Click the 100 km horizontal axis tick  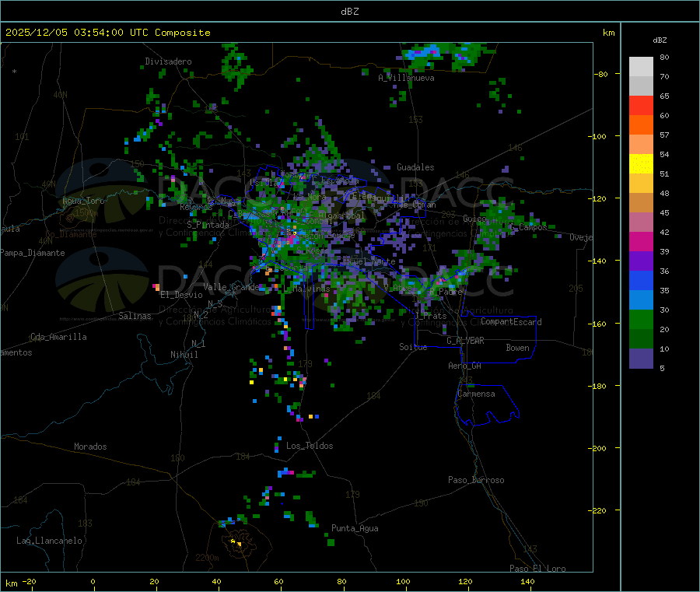403,581
